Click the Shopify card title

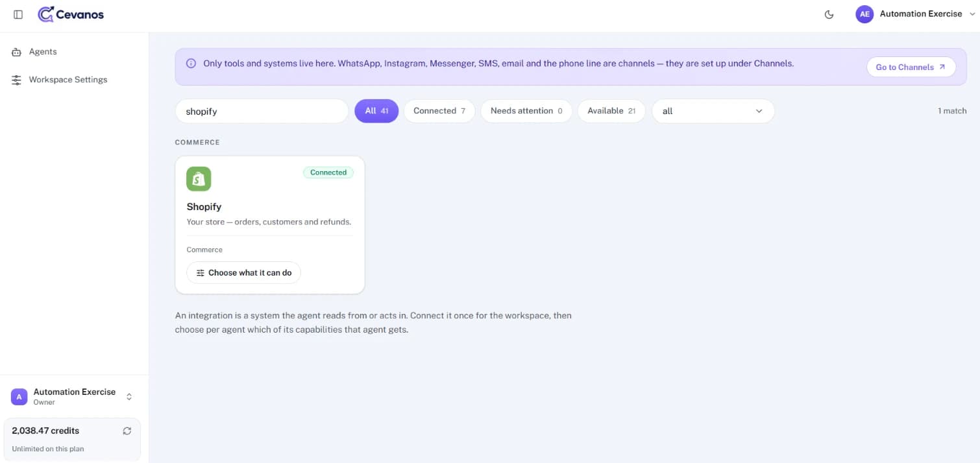point(204,207)
